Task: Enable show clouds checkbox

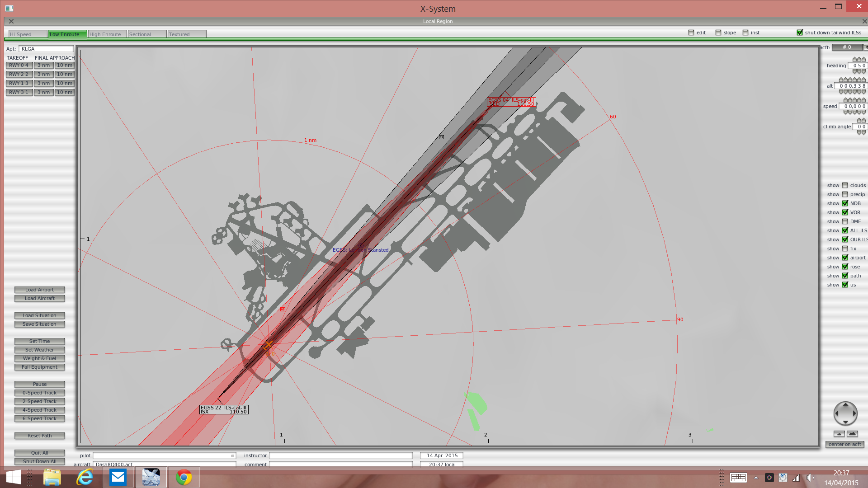Action: point(845,185)
